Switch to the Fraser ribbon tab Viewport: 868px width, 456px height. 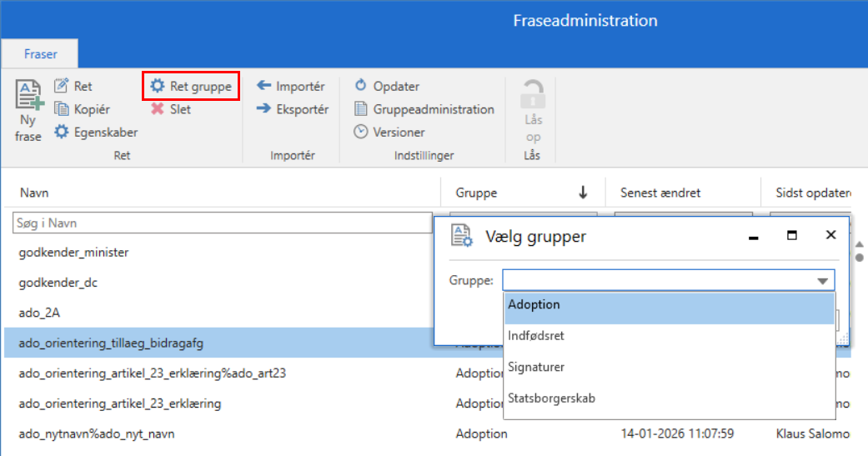(x=40, y=54)
